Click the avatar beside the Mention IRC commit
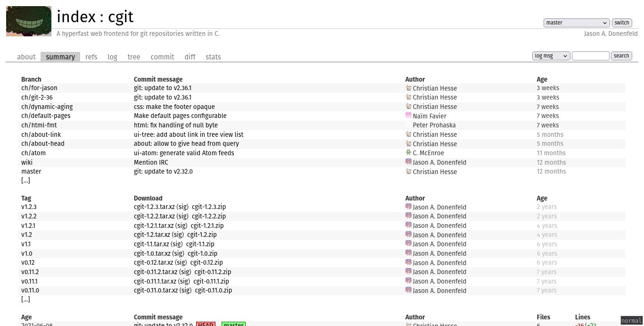The width and height of the screenshot is (644, 326). coord(409,162)
